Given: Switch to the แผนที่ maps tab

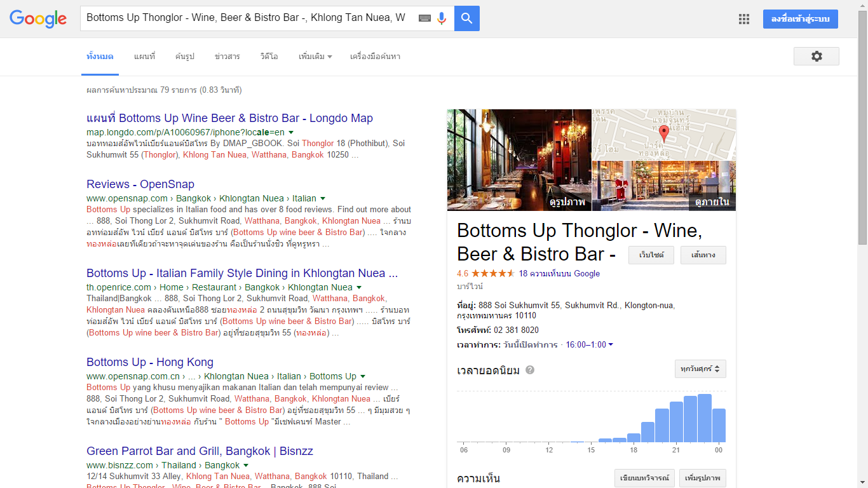Looking at the screenshot, I should coord(144,57).
